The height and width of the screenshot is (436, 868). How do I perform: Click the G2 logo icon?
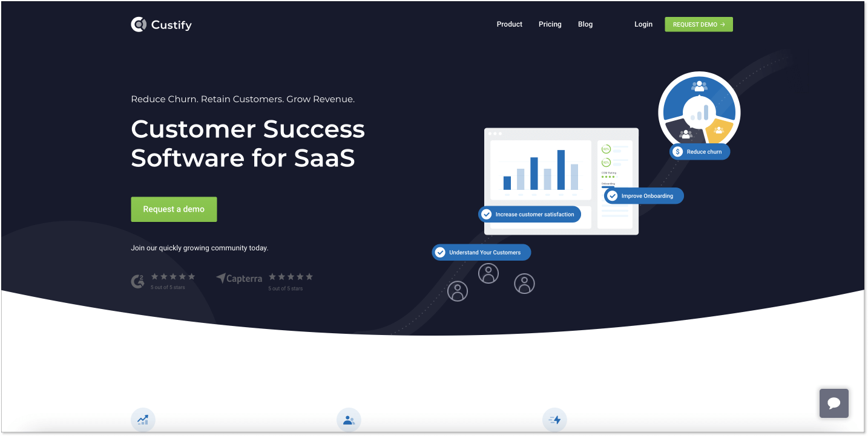click(138, 281)
